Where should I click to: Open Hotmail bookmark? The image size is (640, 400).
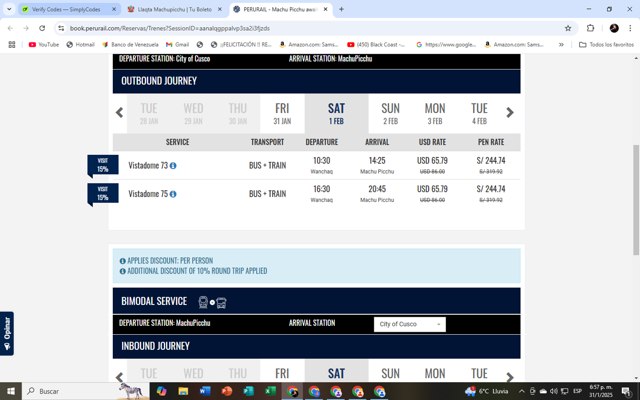[x=80, y=44]
